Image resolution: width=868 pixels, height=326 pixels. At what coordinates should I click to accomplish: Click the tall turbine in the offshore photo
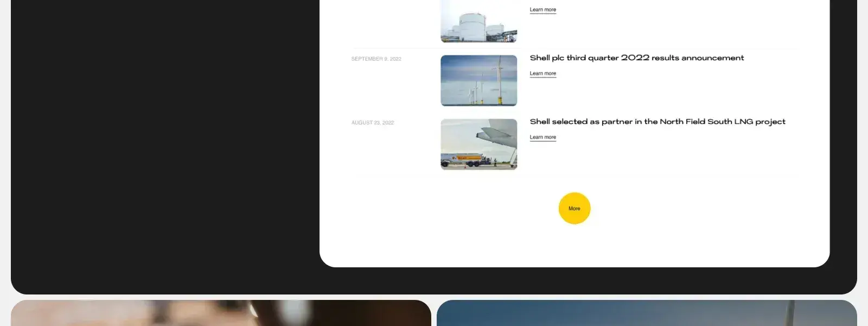497,80
